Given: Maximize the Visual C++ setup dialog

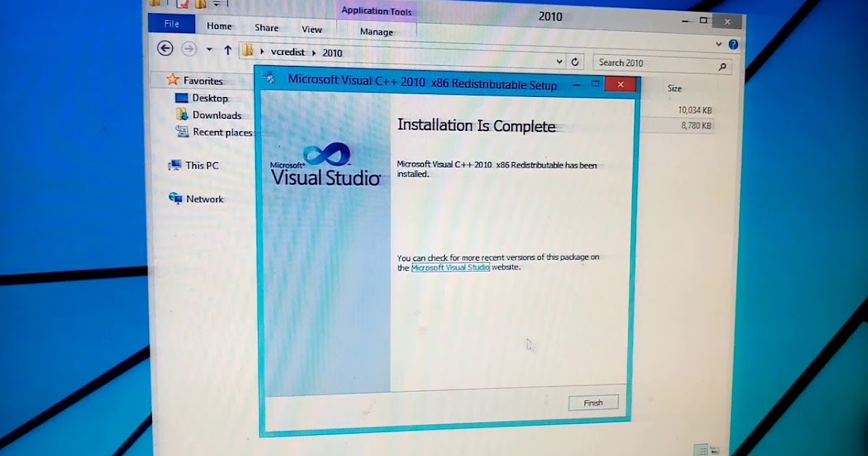Looking at the screenshot, I should tap(595, 83).
